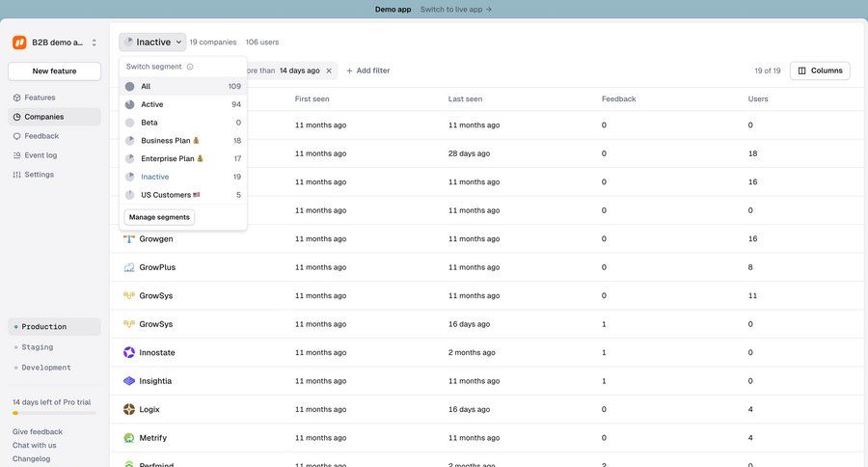Click the Feedback speech bubble icon

click(x=16, y=136)
